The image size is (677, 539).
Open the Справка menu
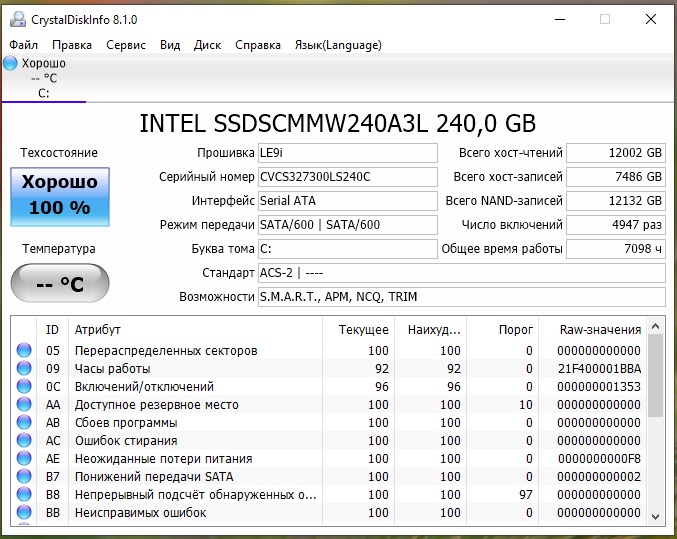(x=258, y=45)
